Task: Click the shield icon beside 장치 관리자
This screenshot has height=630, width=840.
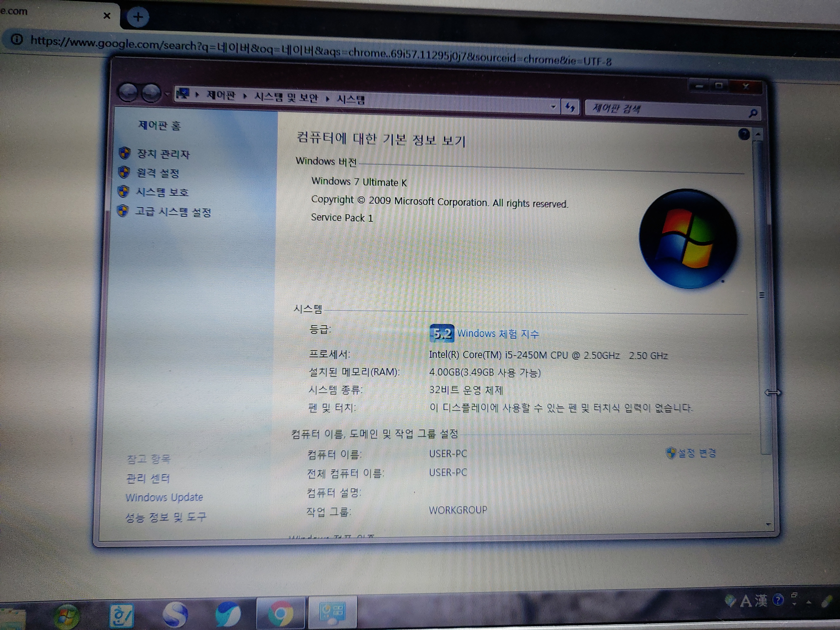Action: point(125,153)
